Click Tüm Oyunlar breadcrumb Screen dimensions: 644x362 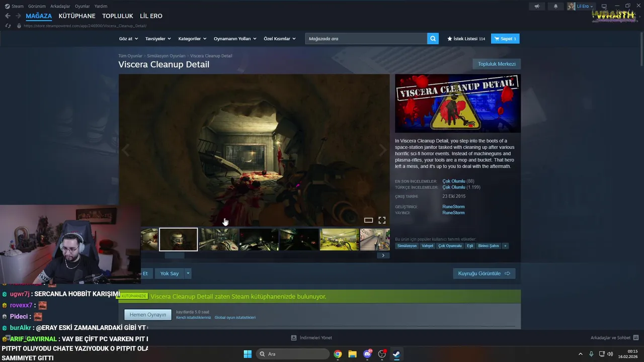pos(130,56)
